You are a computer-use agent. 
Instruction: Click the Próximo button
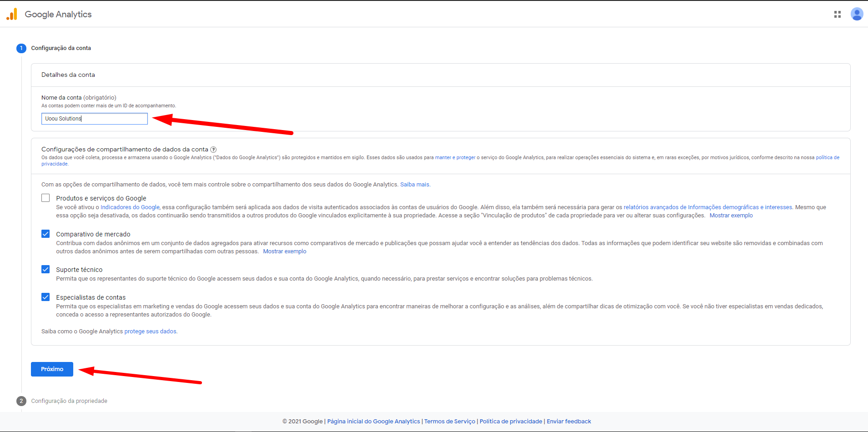pos(52,369)
